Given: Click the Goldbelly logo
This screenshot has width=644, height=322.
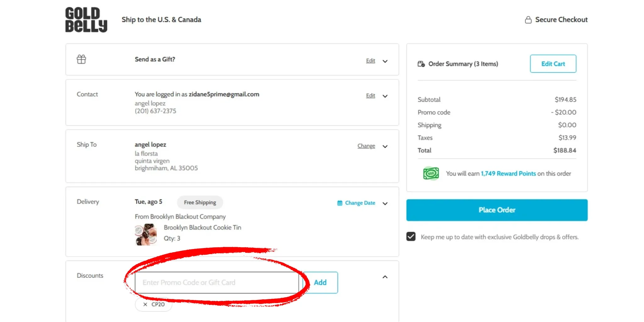Looking at the screenshot, I should tap(86, 19).
